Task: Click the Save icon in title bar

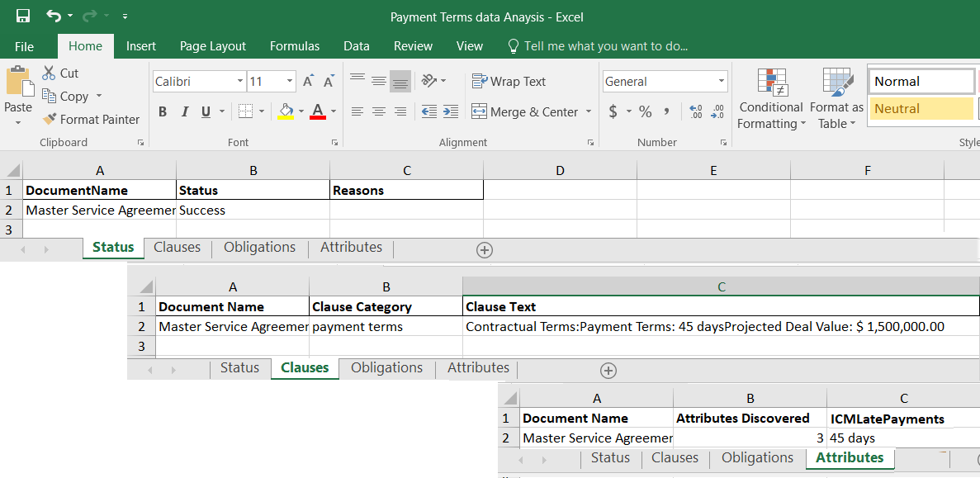Action: point(22,16)
